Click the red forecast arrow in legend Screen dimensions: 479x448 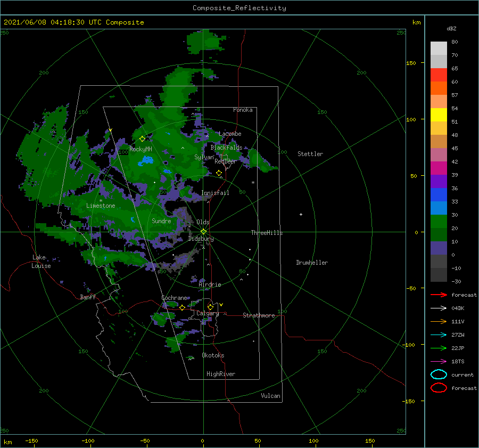tap(439, 295)
